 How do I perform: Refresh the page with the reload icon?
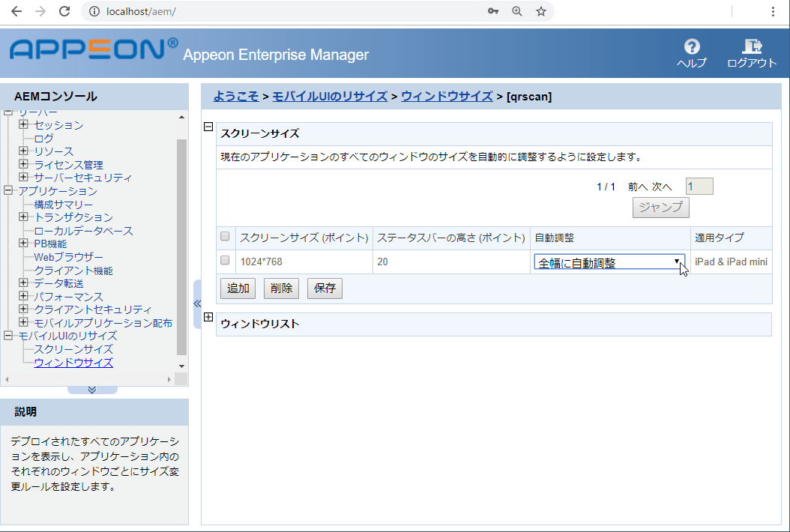(x=64, y=11)
